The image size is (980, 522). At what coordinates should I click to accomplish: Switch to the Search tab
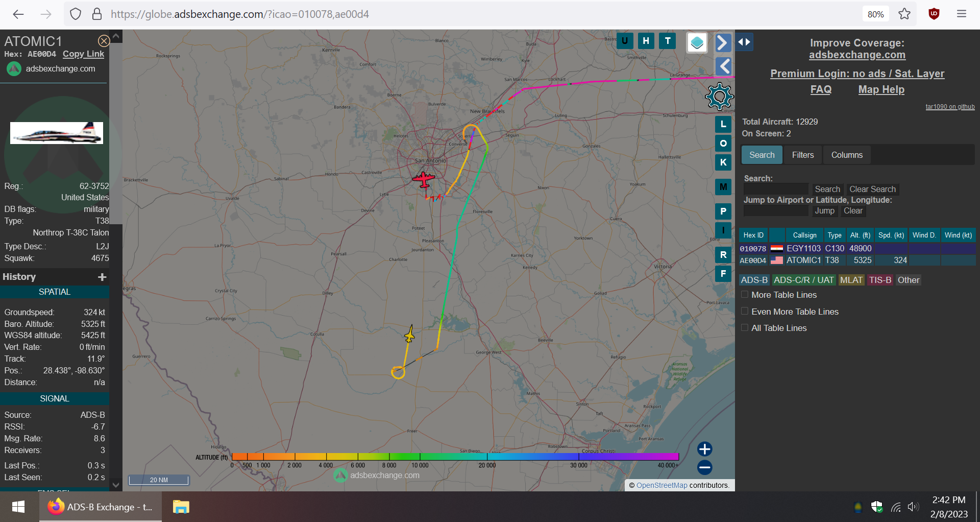point(762,155)
